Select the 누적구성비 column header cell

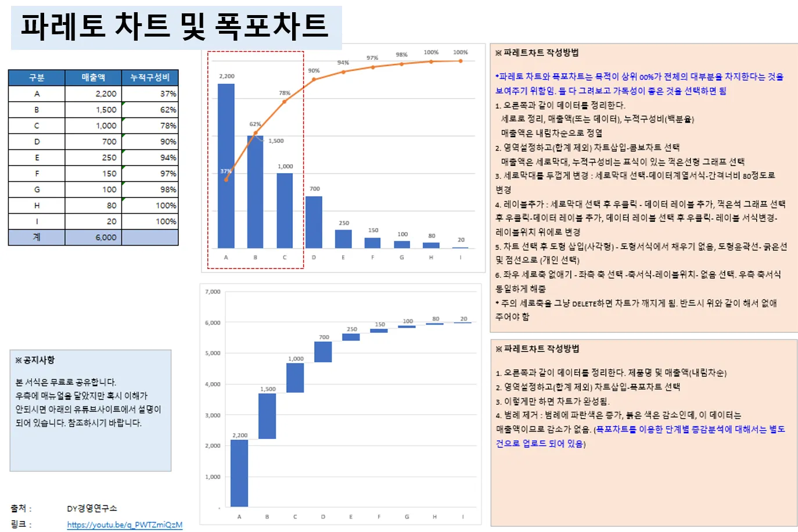pyautogui.click(x=151, y=77)
